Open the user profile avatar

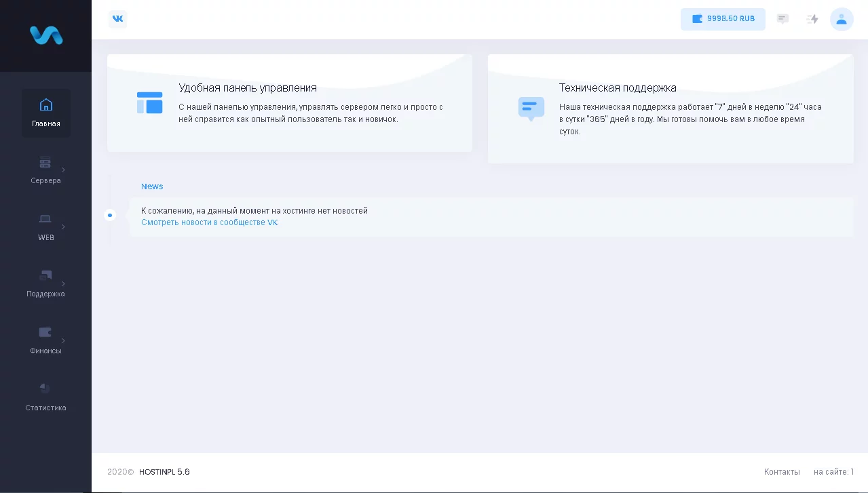(x=842, y=19)
